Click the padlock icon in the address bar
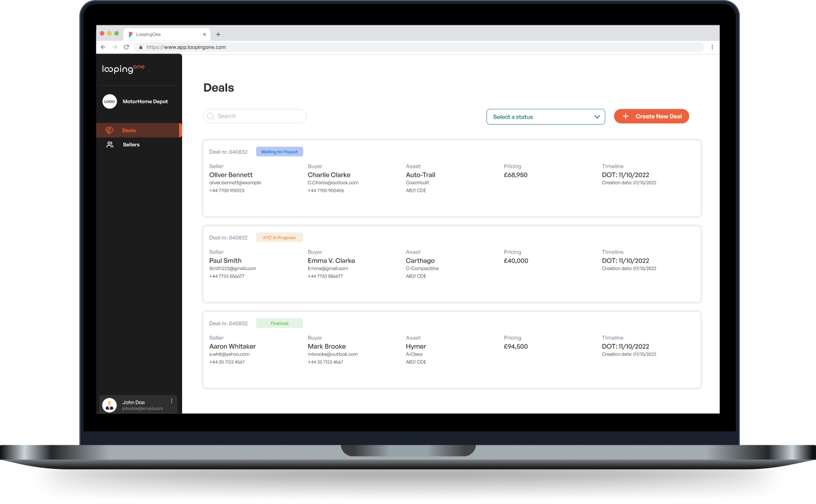Screen dimensions: 816x504 point(141,47)
